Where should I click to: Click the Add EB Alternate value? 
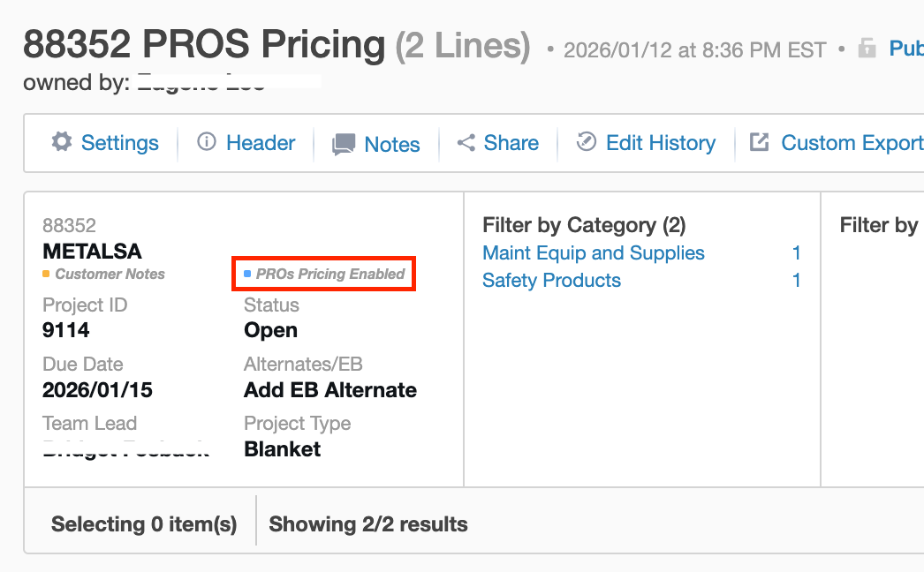329,390
